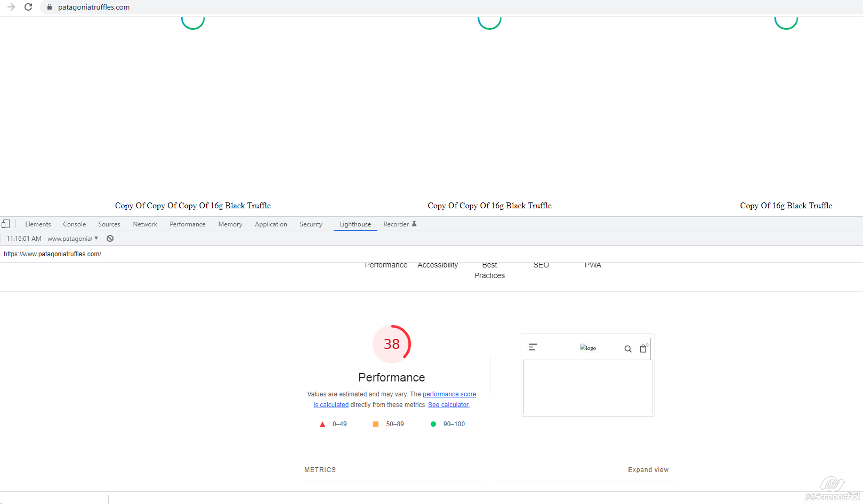This screenshot has height=504, width=863.
Task: Switch to the Network tab
Action: 145,224
